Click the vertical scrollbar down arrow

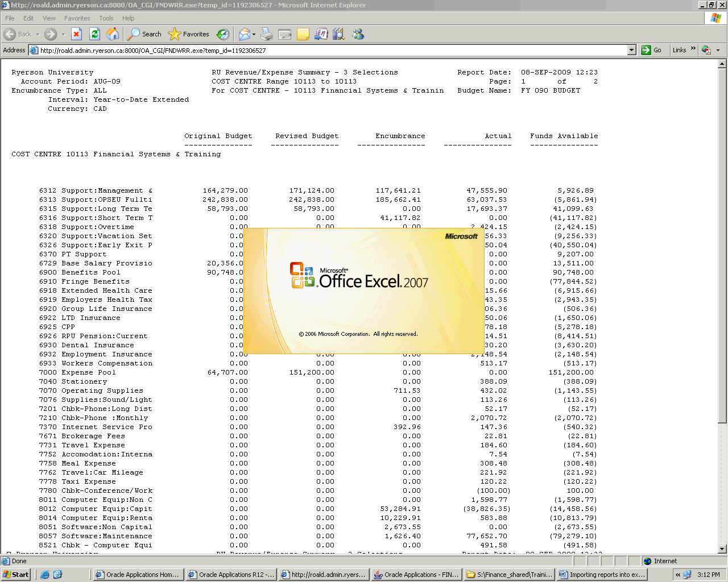click(722, 549)
